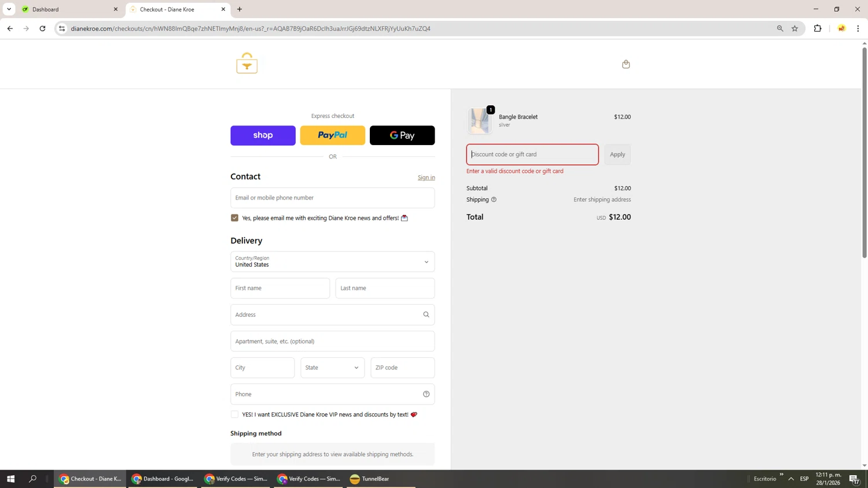Image resolution: width=868 pixels, height=488 pixels.
Task: Click the yellow extension icon in toolbar
Action: [841, 28]
